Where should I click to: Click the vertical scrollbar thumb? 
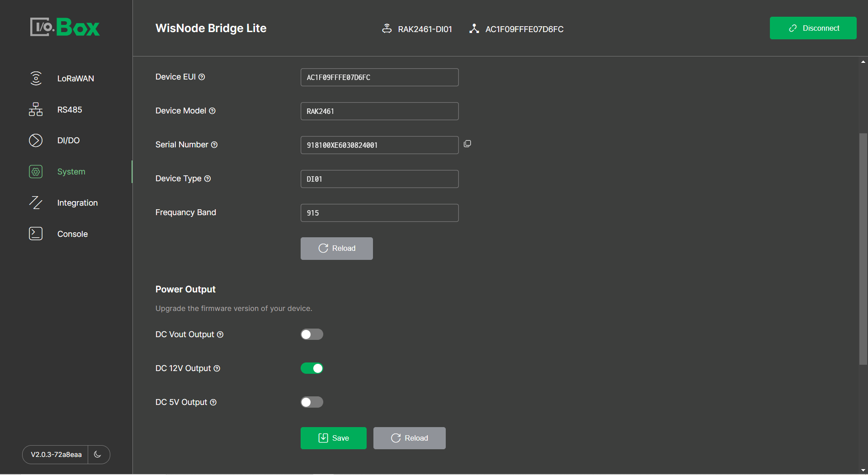pos(863,249)
